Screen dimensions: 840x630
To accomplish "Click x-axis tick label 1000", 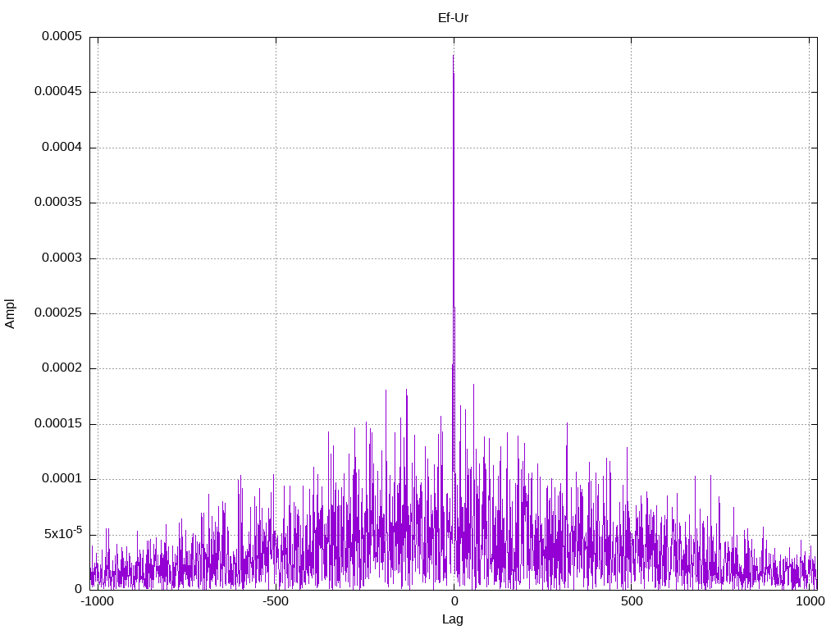I will pos(810,601).
